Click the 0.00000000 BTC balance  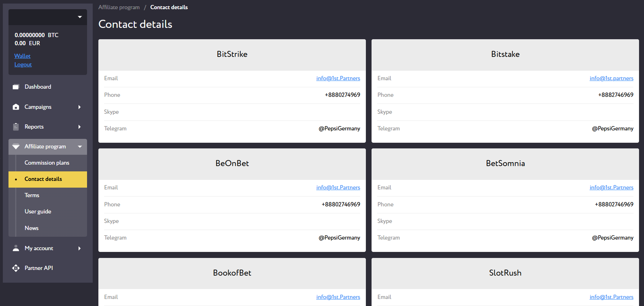(x=36, y=35)
